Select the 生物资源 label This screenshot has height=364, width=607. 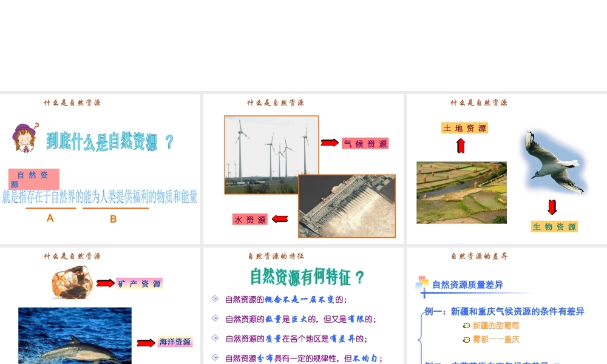pyautogui.click(x=554, y=227)
